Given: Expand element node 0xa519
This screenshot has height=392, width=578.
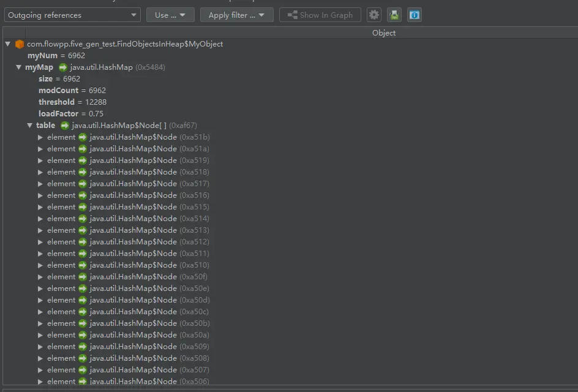Looking at the screenshot, I should tap(40, 160).
